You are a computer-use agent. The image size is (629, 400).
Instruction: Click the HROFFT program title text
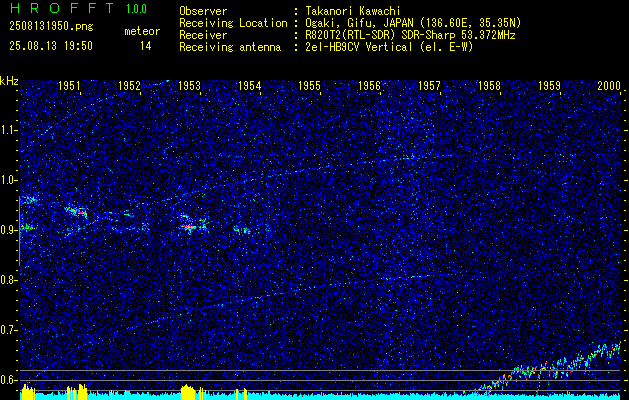click(x=63, y=8)
